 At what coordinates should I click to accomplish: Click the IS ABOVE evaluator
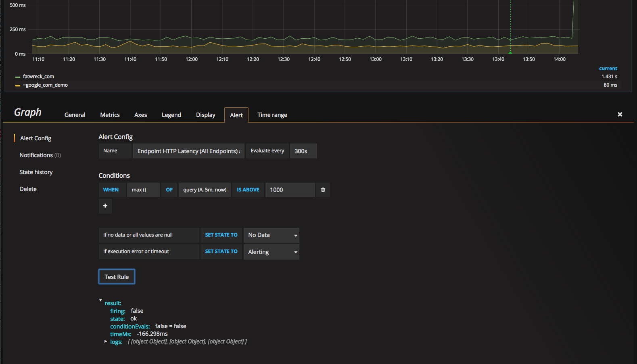[x=248, y=190]
